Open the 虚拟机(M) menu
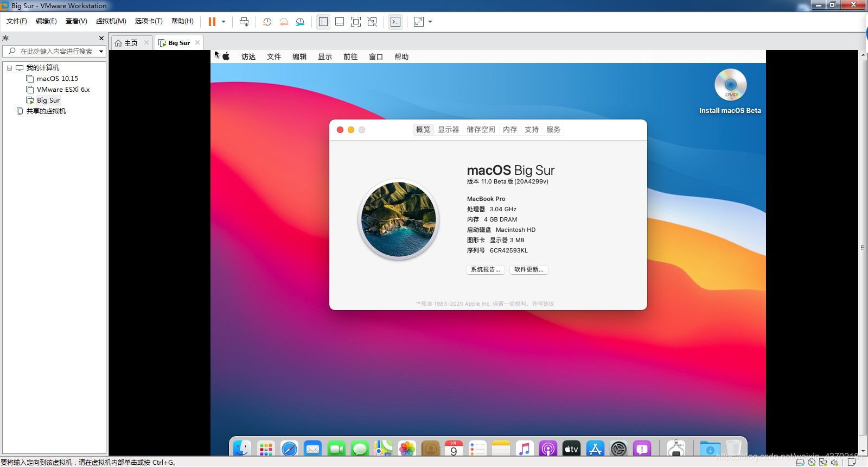Image resolution: width=868 pixels, height=467 pixels. click(111, 21)
